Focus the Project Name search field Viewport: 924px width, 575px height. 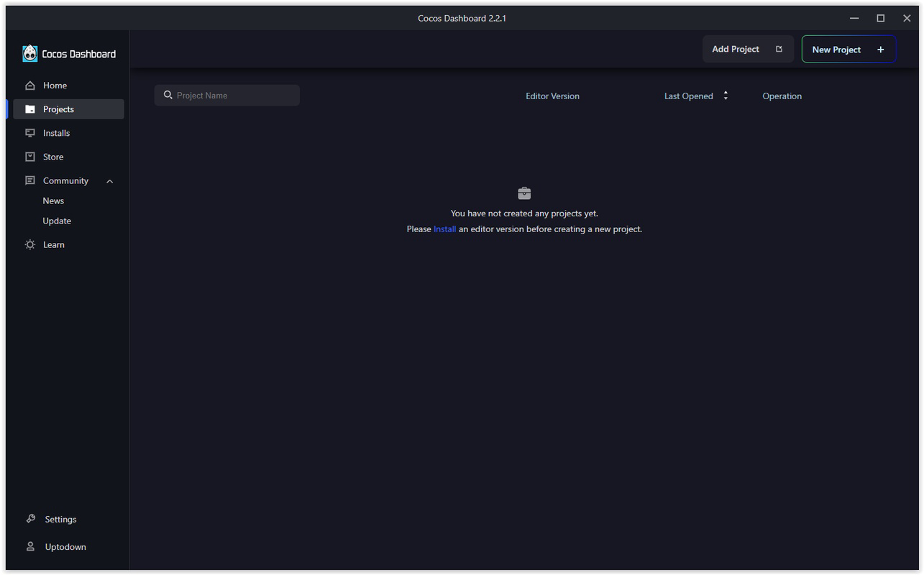coord(227,95)
